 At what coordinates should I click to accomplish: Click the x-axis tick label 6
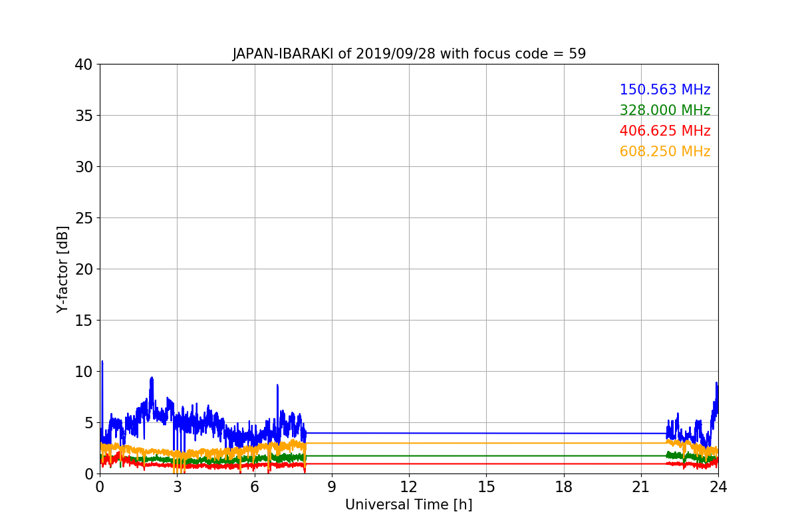[x=255, y=486]
